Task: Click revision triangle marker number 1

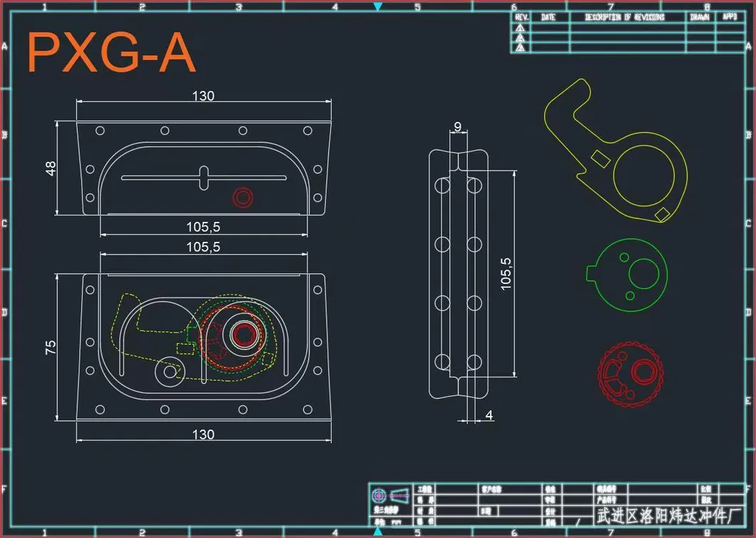Action: coord(521,27)
